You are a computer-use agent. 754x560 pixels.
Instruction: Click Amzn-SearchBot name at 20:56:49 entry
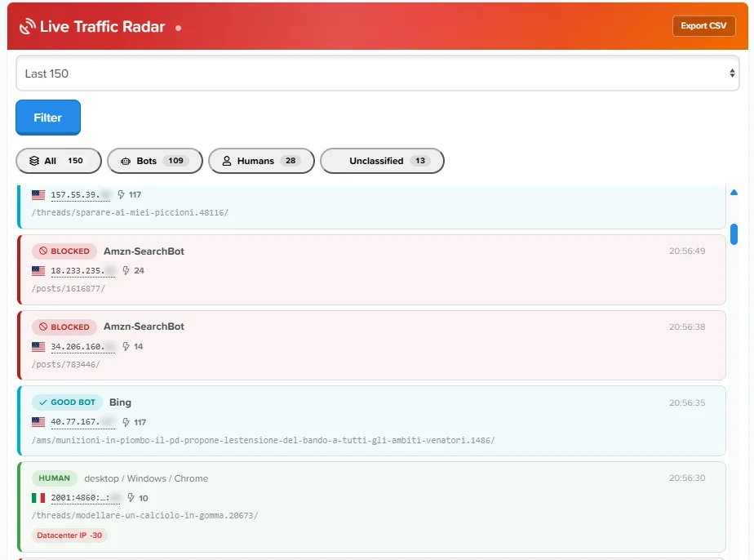tap(144, 251)
